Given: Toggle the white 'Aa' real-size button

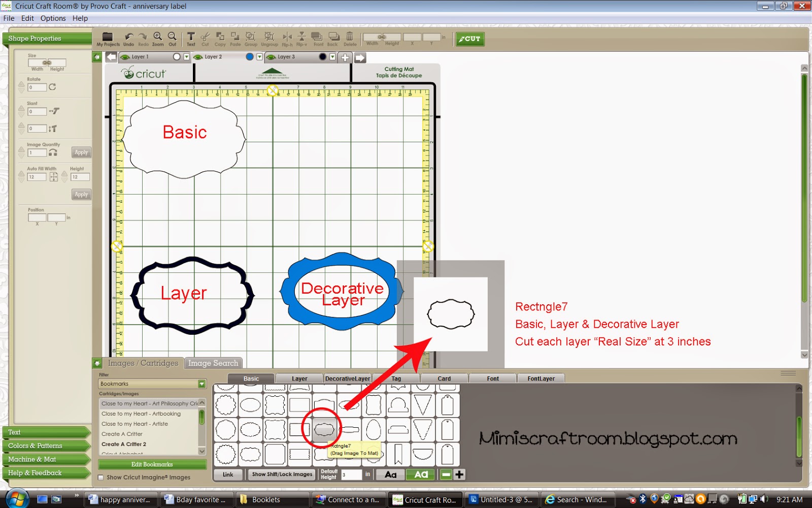Looking at the screenshot, I should [390, 474].
